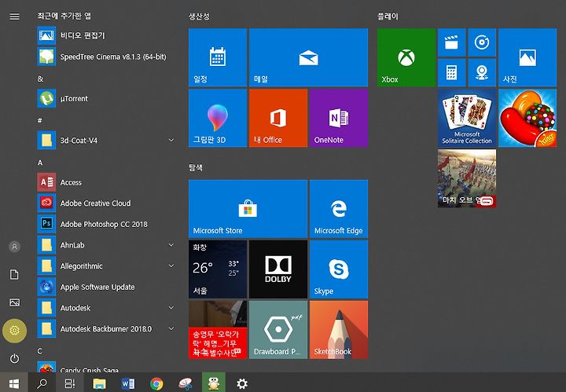Launch Access from the app list
The image size is (566, 392).
(106, 182)
